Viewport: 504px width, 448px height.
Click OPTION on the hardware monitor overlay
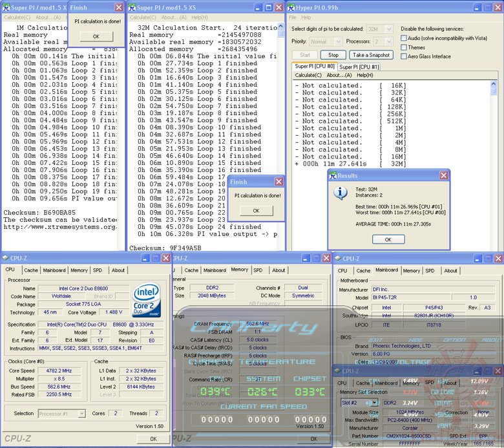454,339
